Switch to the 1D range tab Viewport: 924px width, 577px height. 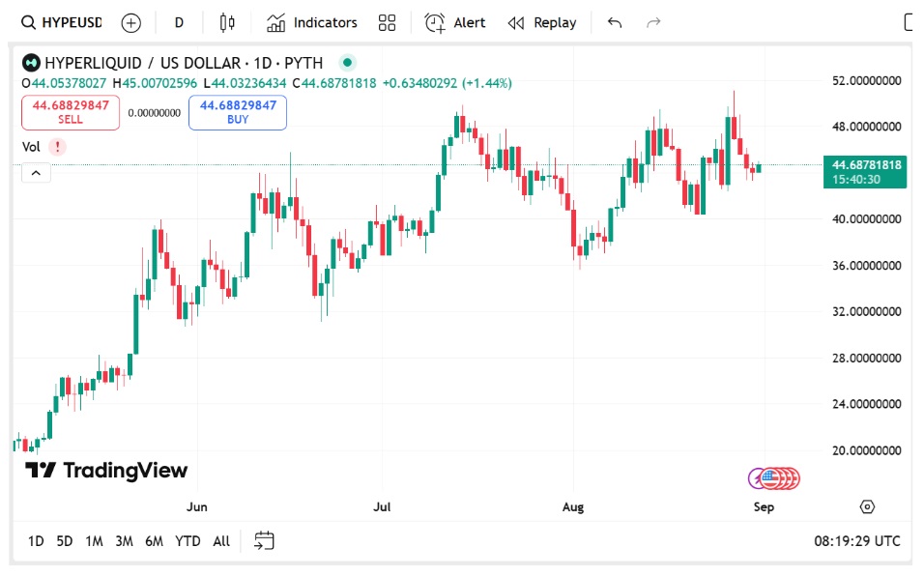click(x=36, y=541)
